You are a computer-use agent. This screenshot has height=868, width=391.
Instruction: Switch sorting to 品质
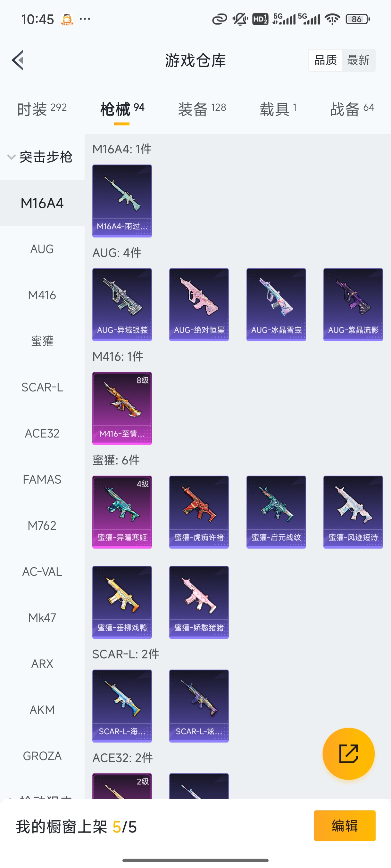point(326,60)
